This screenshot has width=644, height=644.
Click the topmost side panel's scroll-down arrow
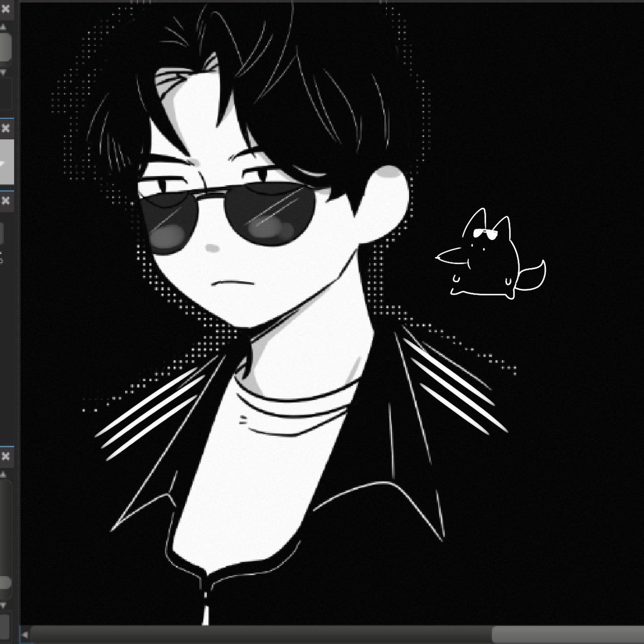(x=3, y=71)
